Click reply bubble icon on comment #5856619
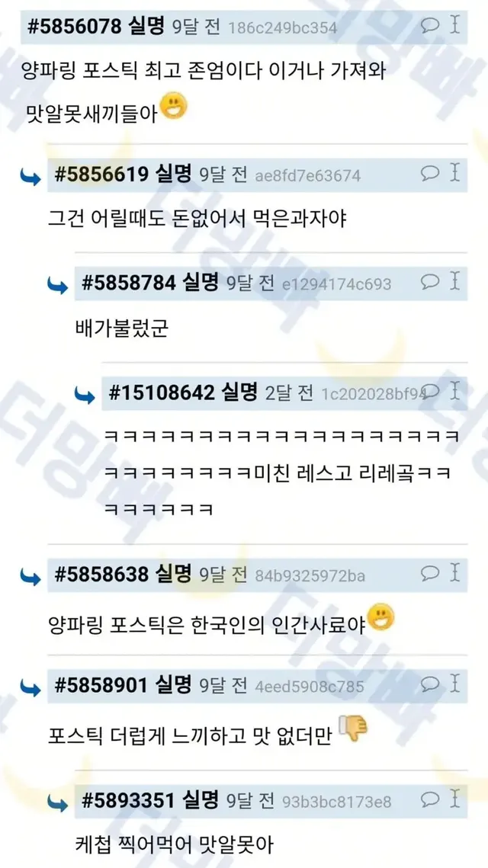The height and width of the screenshot is (868, 488). (x=430, y=173)
